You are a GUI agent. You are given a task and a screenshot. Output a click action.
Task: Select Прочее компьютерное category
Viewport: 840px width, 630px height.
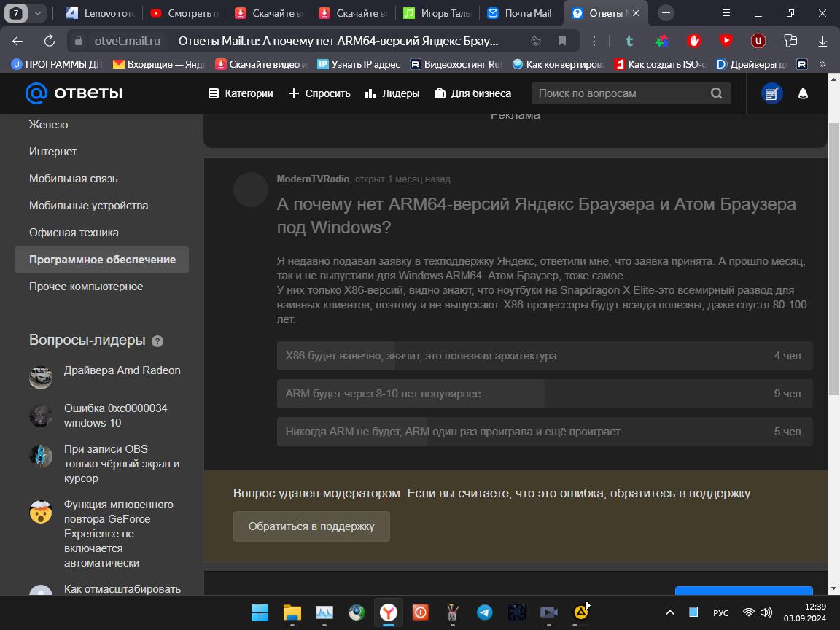[86, 287]
